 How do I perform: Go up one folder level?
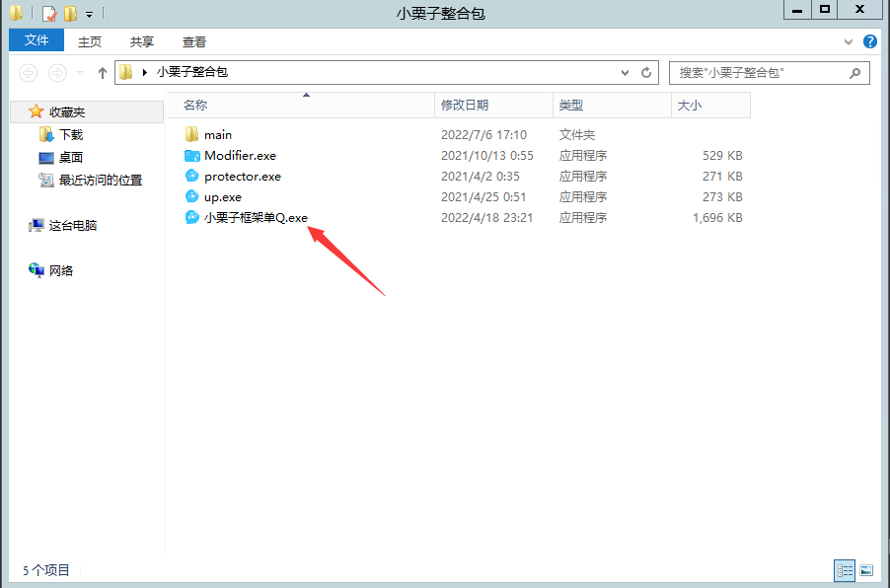pyautogui.click(x=103, y=73)
